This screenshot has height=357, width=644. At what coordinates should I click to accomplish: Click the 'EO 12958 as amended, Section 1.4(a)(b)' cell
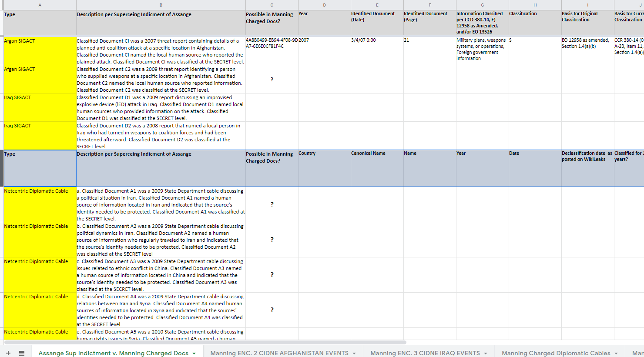588,51
